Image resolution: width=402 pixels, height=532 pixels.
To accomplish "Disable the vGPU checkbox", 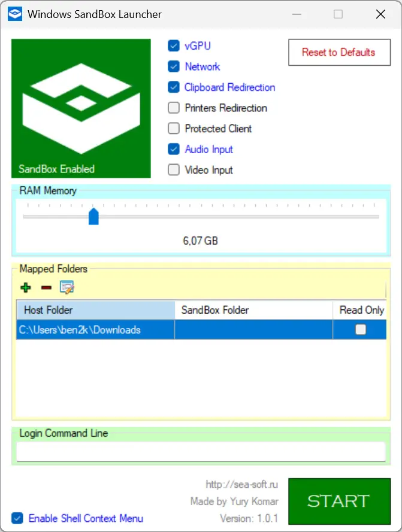I will [x=174, y=46].
